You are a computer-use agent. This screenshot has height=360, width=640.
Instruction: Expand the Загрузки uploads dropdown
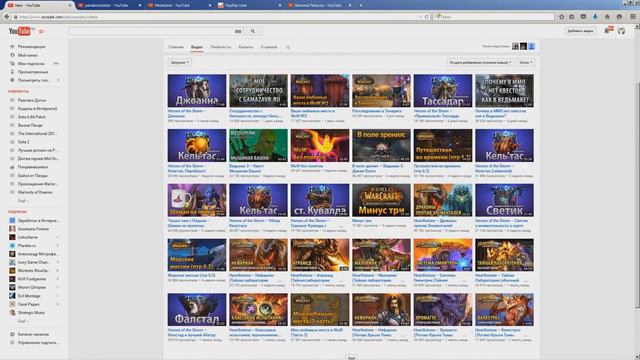tap(180, 62)
